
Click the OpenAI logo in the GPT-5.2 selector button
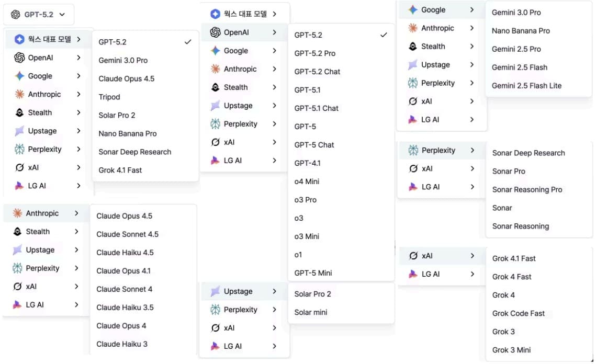[x=15, y=15]
